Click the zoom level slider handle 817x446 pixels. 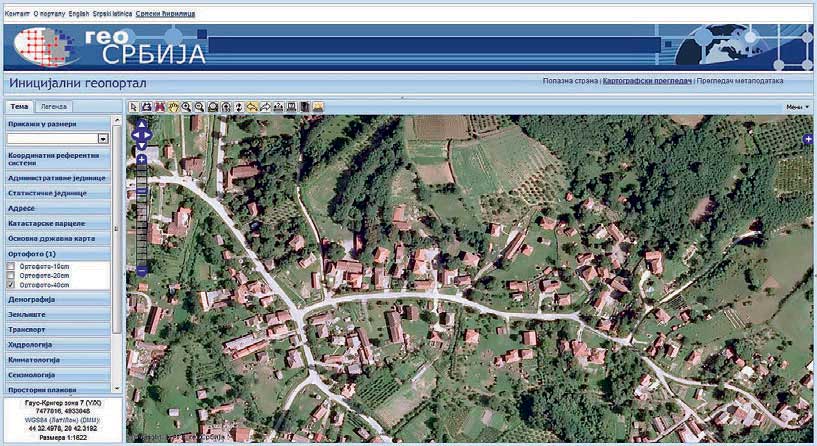(141, 191)
